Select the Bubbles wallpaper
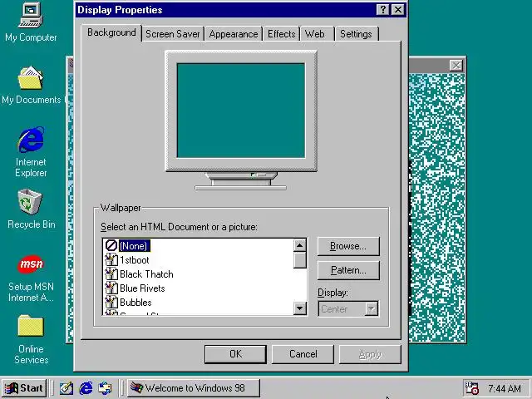532x399 pixels. point(135,303)
